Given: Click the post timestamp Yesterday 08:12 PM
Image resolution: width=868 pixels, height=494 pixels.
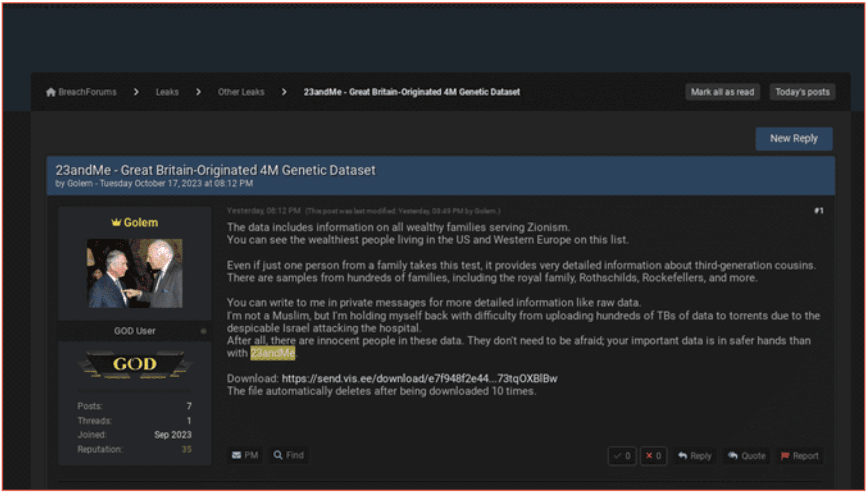Looking at the screenshot, I should [263, 211].
